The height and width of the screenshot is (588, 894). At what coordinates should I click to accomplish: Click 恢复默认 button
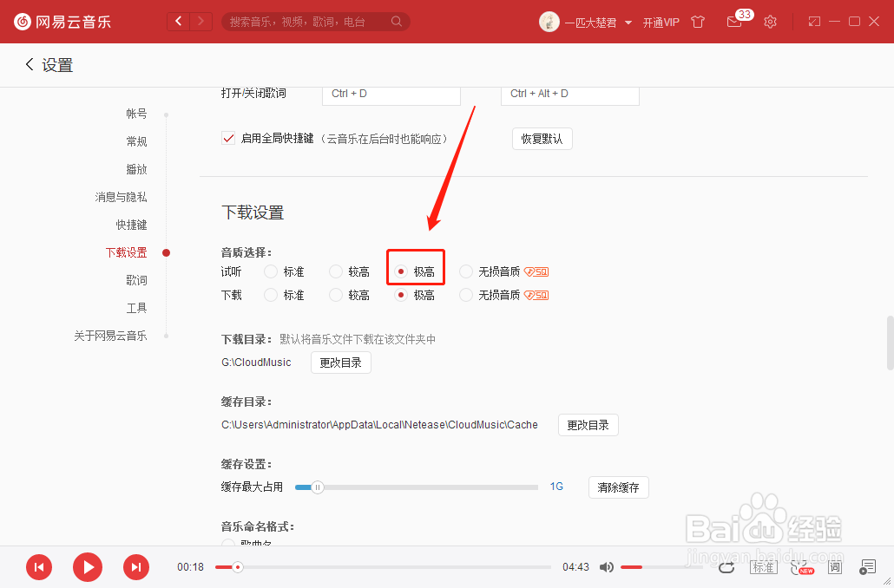[x=542, y=139]
